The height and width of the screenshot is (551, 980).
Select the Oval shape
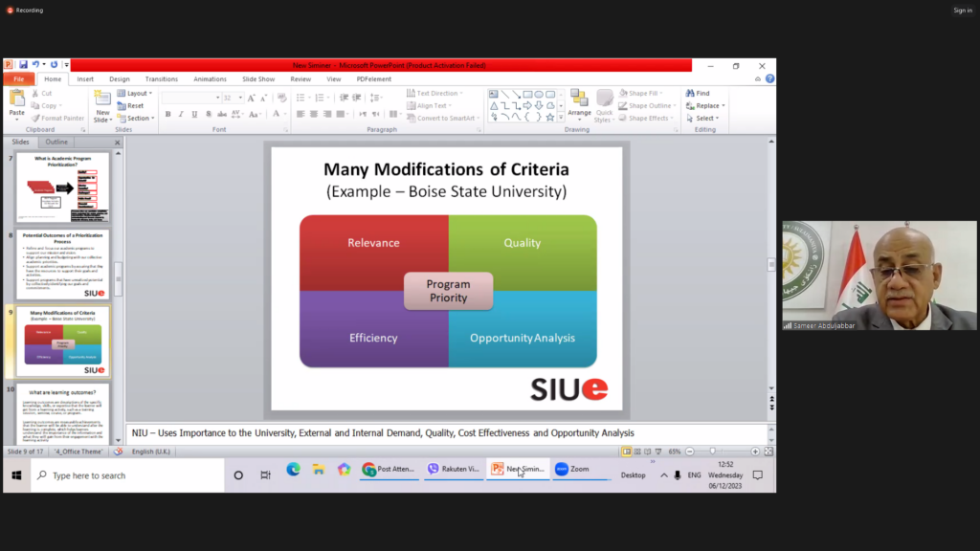[539, 95]
